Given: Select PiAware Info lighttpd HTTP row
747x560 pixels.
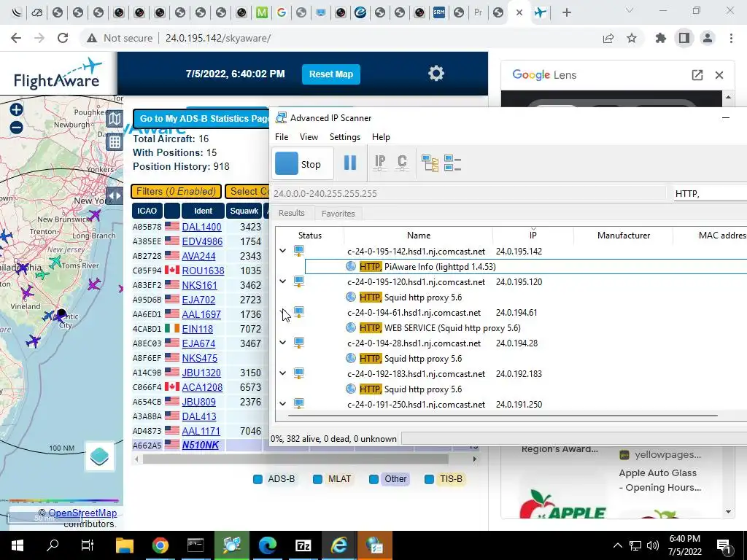Looking at the screenshot, I should coord(525,267).
